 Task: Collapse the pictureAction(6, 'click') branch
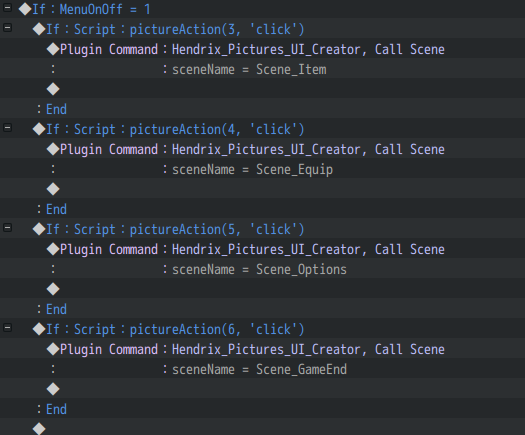coord(7,328)
